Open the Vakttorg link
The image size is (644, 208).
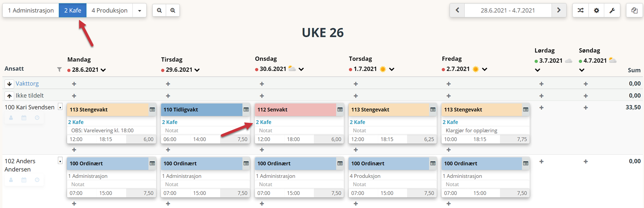[27, 83]
